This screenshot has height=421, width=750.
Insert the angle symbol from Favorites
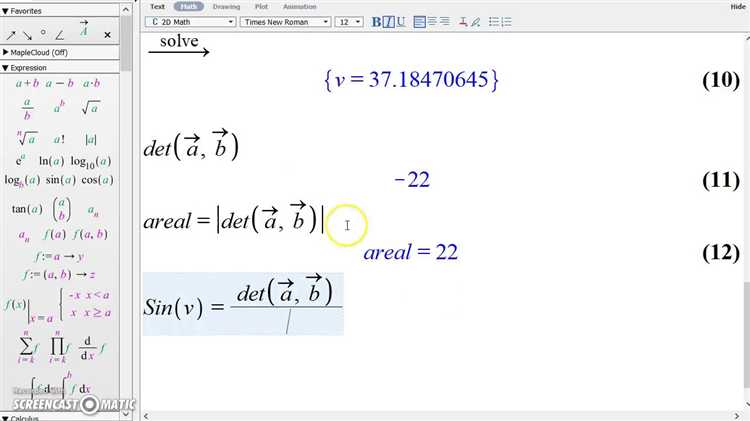[59, 35]
